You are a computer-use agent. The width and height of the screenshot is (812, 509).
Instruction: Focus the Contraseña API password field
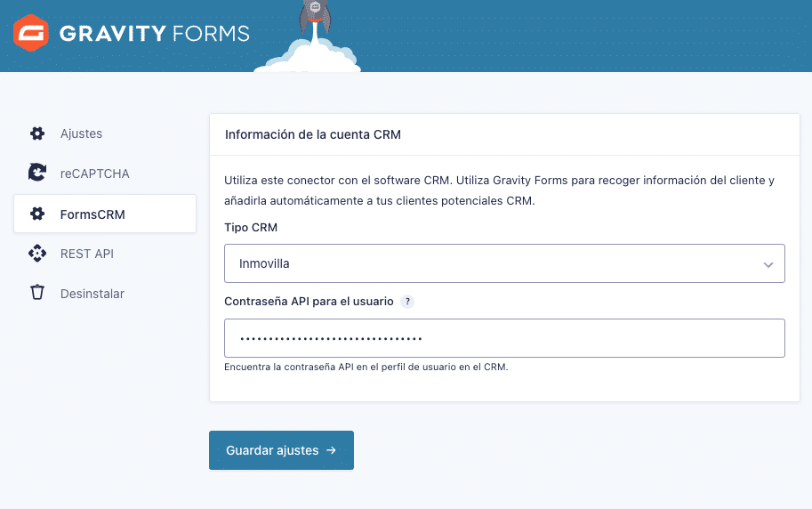pos(504,338)
